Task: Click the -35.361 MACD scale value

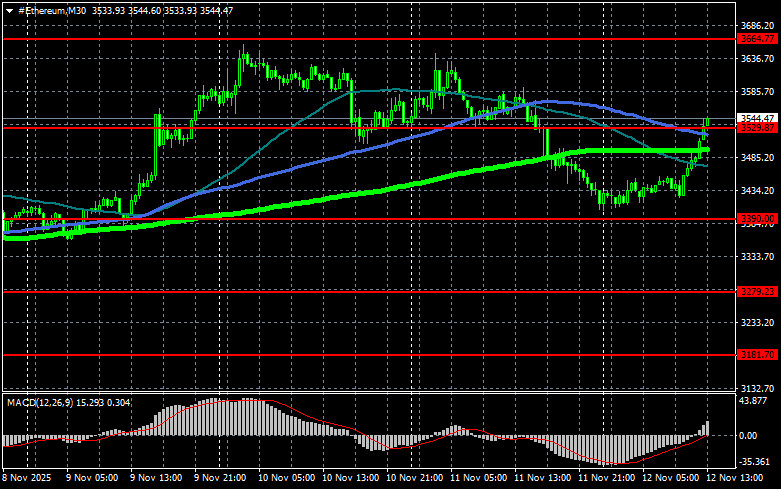Action: [x=754, y=462]
